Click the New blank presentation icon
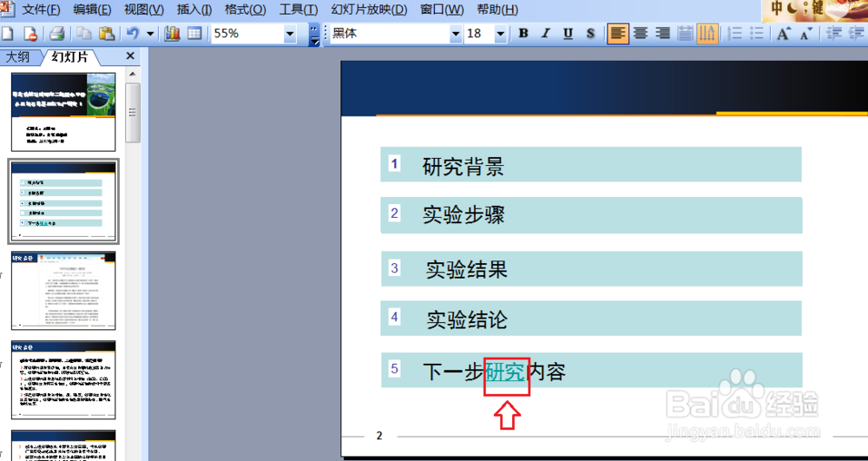The height and width of the screenshot is (461, 868). click(7, 34)
